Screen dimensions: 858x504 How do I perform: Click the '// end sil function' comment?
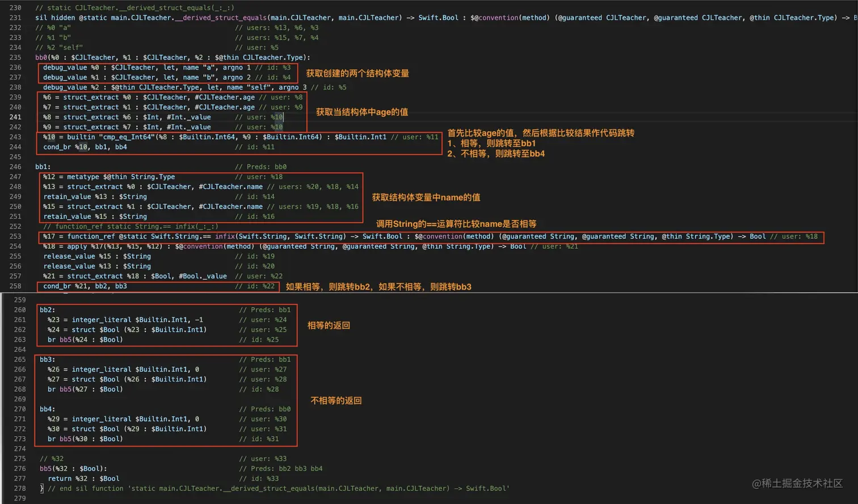pos(279,488)
